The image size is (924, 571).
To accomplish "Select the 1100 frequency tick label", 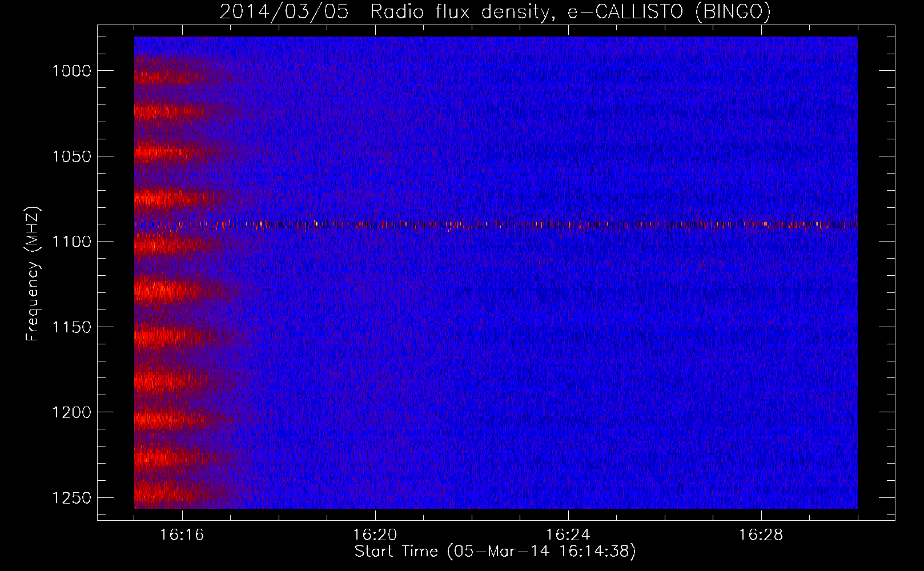I will (x=71, y=242).
